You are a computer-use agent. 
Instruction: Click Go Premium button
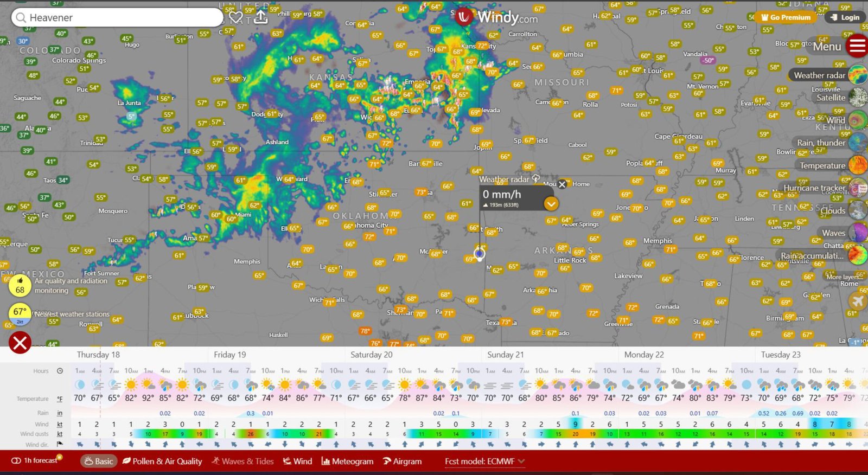click(786, 17)
